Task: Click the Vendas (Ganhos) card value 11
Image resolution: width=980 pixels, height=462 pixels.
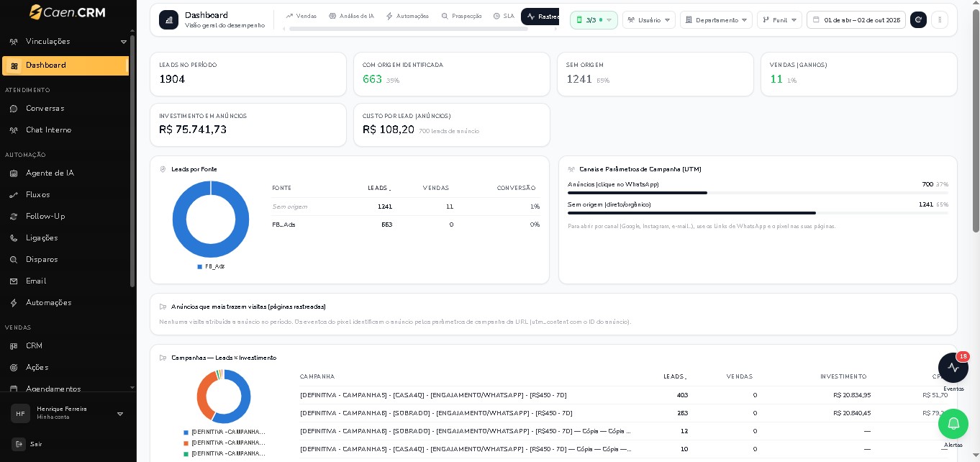Action: click(x=776, y=79)
